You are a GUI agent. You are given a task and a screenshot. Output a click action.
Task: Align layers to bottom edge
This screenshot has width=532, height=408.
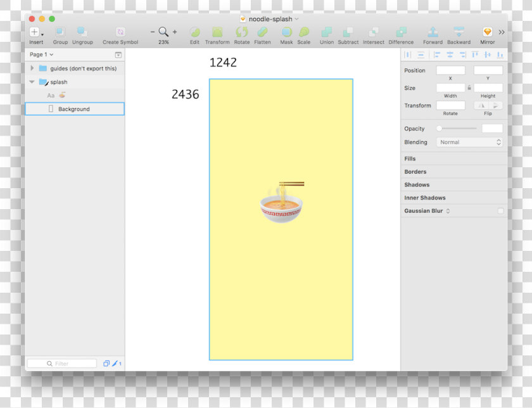click(500, 54)
